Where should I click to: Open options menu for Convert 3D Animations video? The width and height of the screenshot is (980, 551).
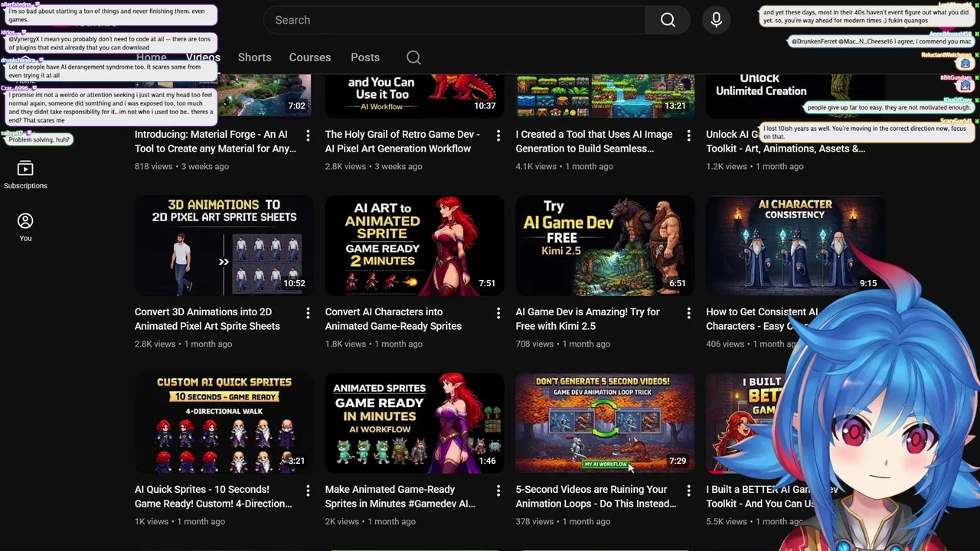[308, 313]
